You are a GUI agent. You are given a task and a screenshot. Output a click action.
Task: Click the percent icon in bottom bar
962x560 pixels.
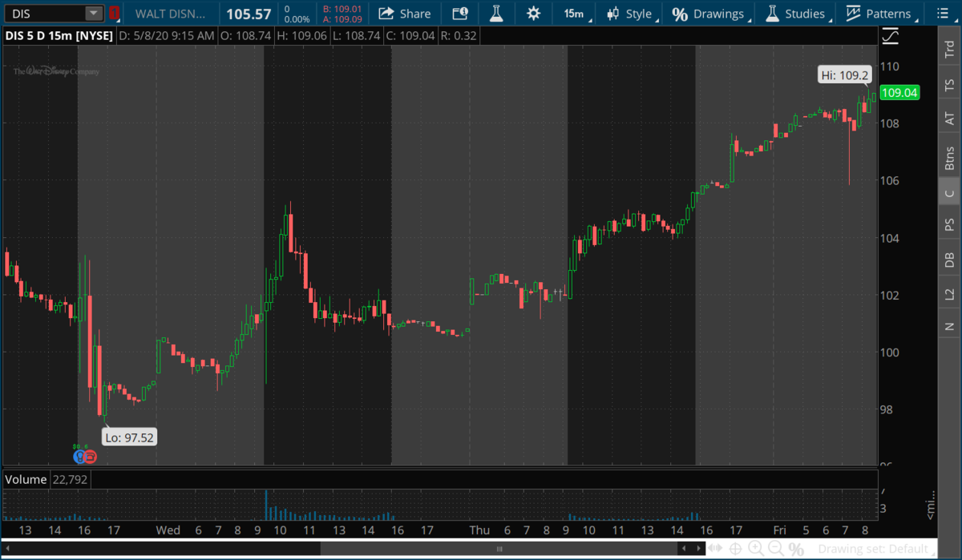(x=796, y=549)
